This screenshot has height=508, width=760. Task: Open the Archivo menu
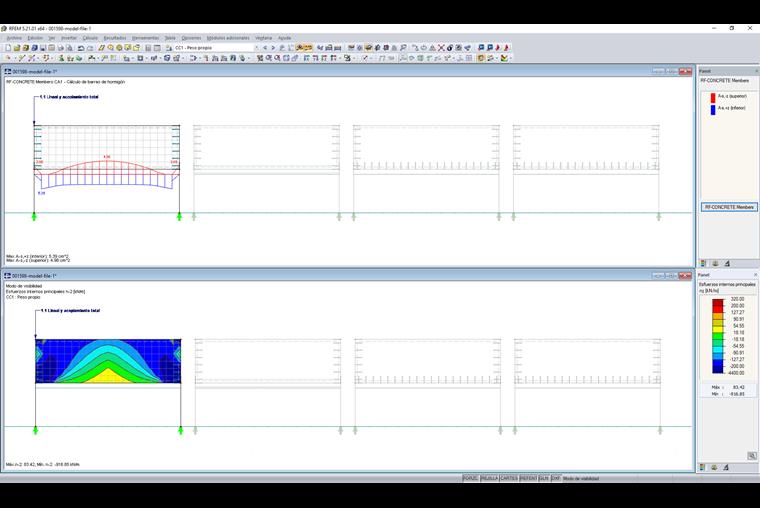click(x=14, y=38)
